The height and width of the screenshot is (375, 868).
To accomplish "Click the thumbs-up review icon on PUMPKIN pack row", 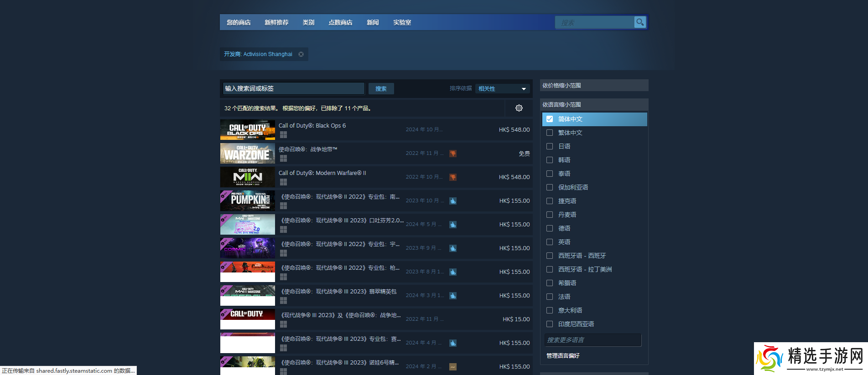I will pos(453,201).
